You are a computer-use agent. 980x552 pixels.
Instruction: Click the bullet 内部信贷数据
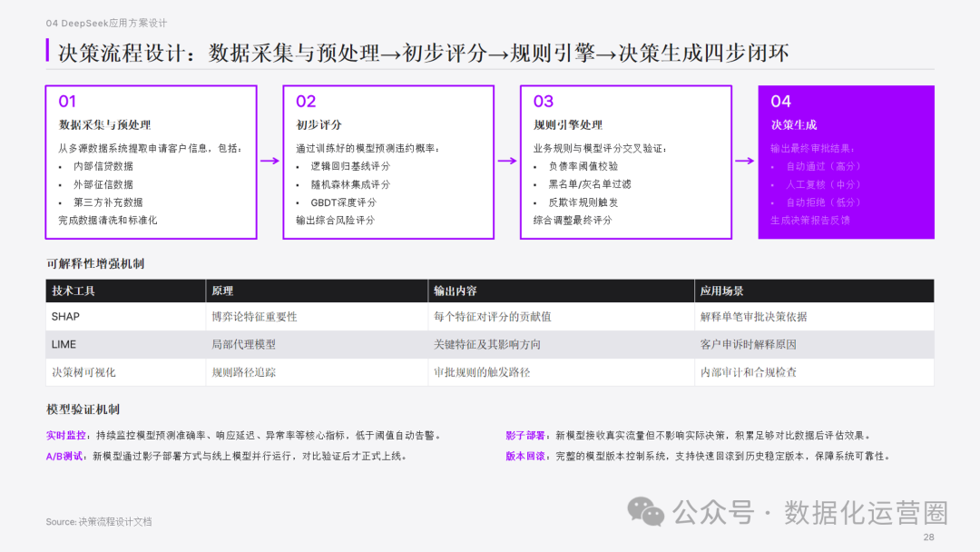click(x=103, y=166)
